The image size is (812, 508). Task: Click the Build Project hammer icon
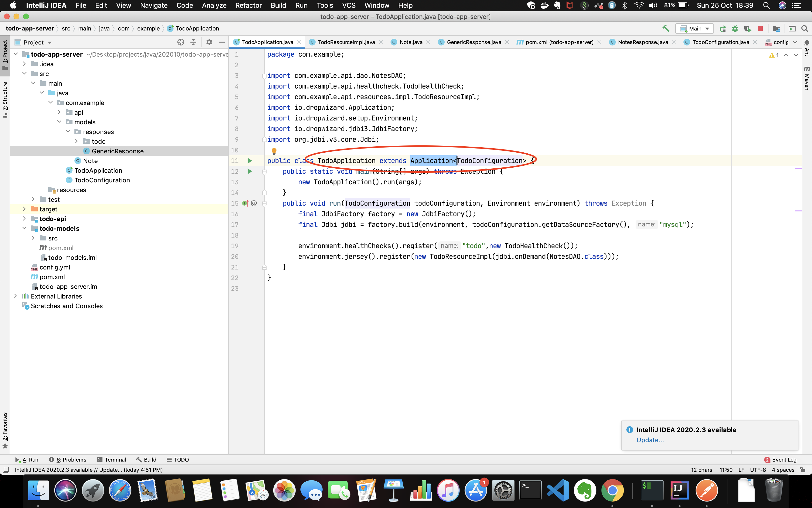(666, 29)
